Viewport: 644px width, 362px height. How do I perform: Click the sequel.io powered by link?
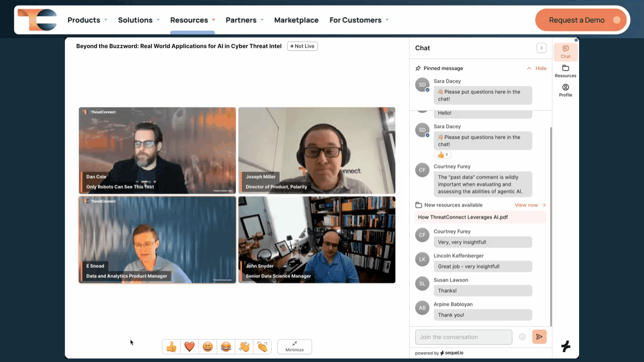[452, 353]
